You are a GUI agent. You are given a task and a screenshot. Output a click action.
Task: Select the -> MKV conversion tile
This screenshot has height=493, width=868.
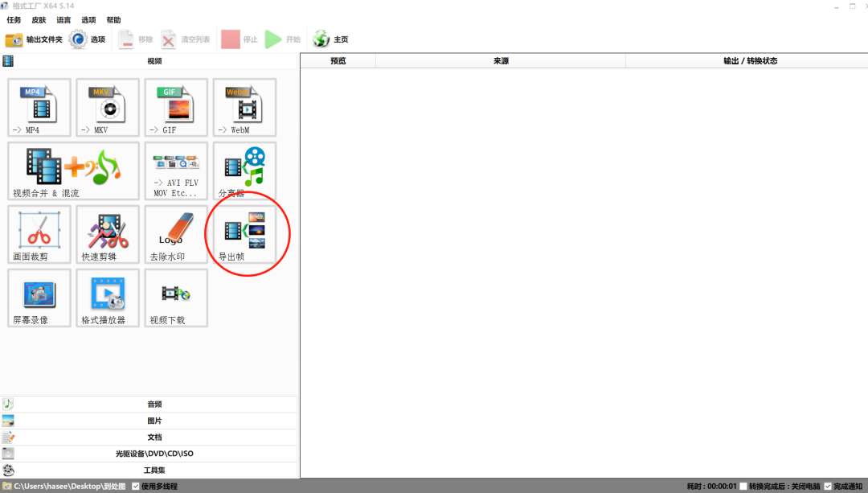[x=108, y=108]
